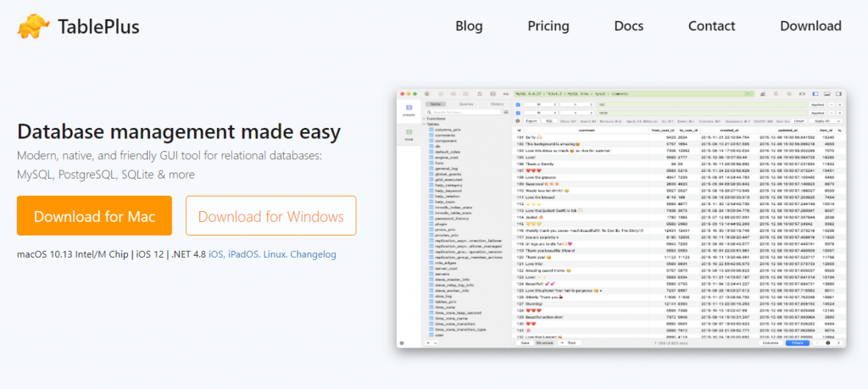The width and height of the screenshot is (868, 389).
Task: Uncheck the lower filter row checkbox
Action: coord(518,113)
